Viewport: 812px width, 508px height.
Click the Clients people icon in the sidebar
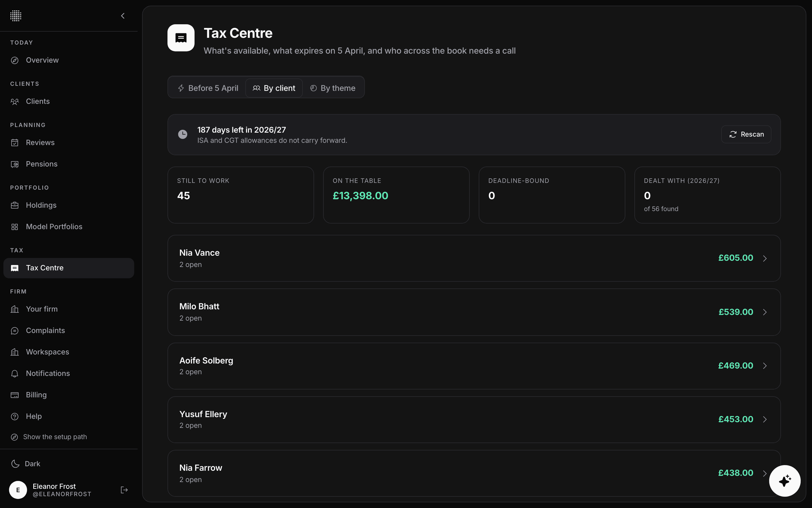[15, 102]
